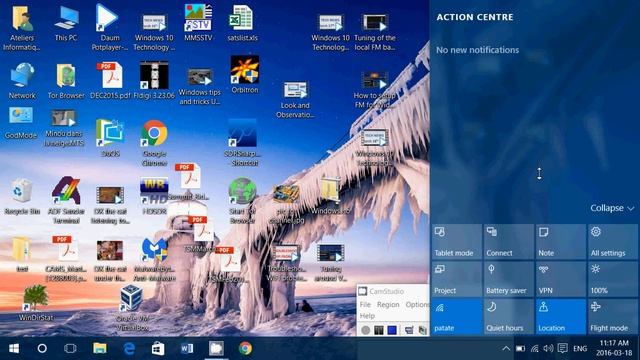Select the Fldigi 3.23.06 shortcut

click(x=154, y=81)
